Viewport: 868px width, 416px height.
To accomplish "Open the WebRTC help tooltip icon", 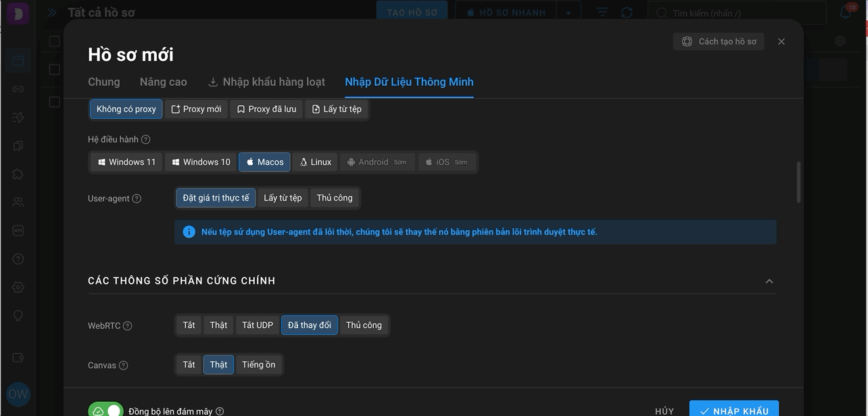I will 127,326.
